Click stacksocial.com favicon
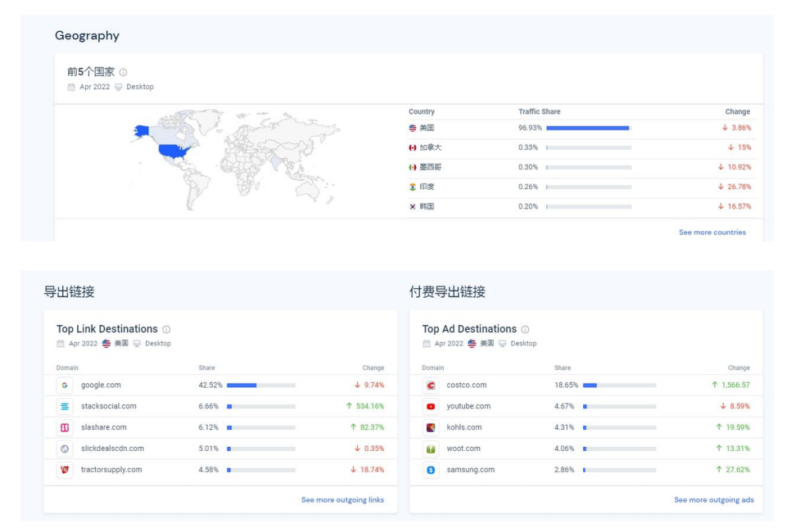The width and height of the screenshot is (800, 532). (x=65, y=407)
